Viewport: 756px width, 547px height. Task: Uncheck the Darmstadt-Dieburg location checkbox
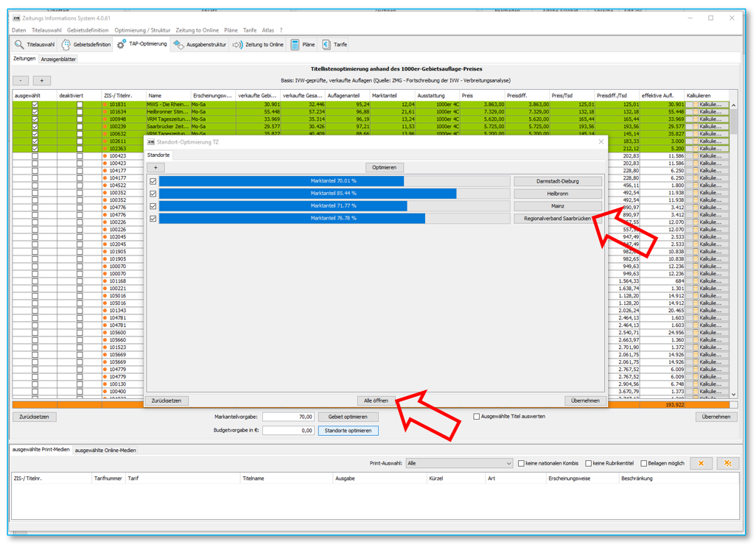153,181
